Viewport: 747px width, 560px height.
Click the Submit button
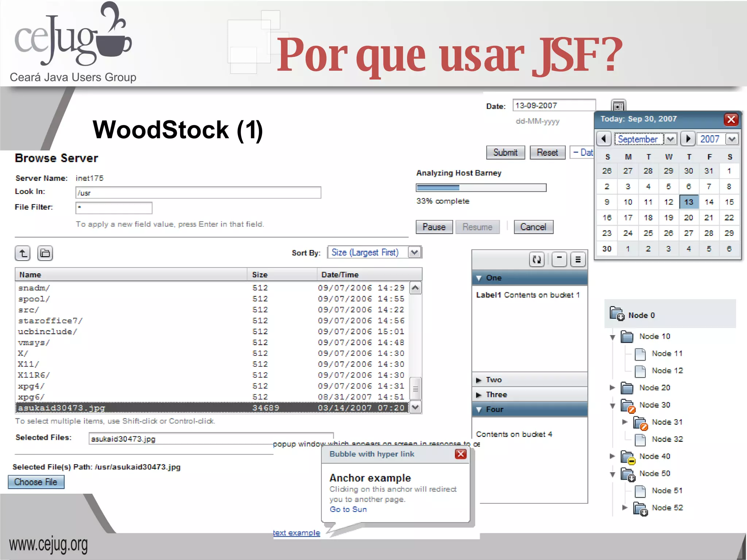(x=505, y=152)
